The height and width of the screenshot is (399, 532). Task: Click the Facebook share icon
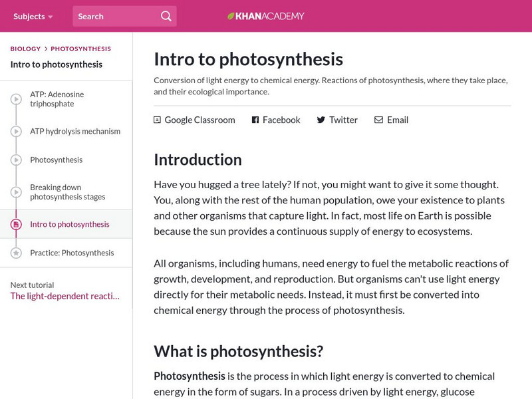[255, 120]
